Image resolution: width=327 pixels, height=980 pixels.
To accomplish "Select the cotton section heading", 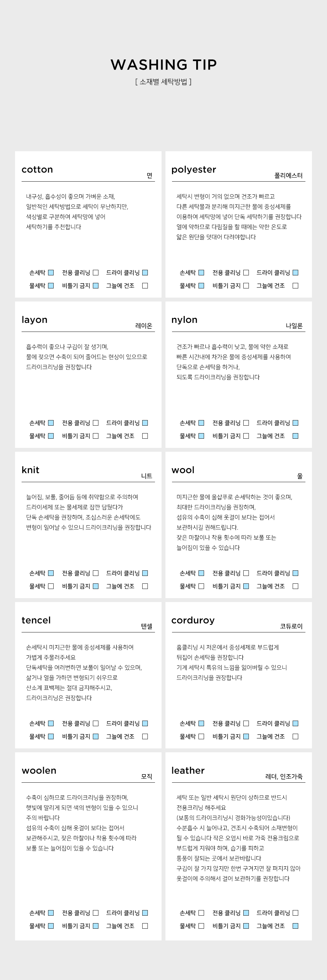I will coord(37,169).
